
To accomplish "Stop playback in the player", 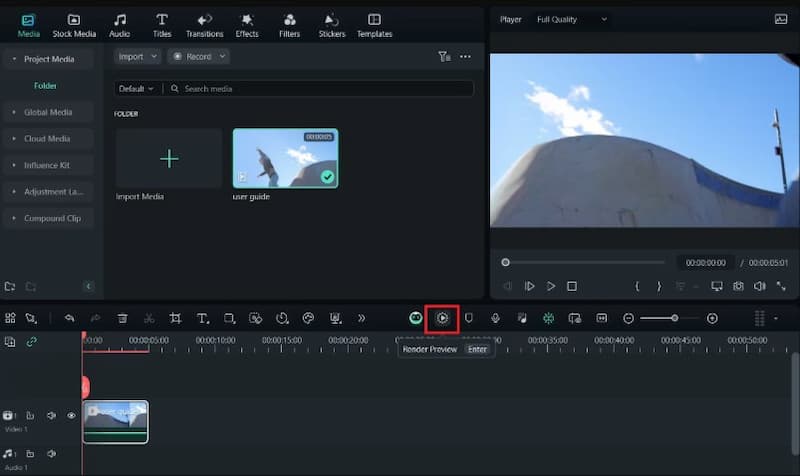I will click(572, 286).
